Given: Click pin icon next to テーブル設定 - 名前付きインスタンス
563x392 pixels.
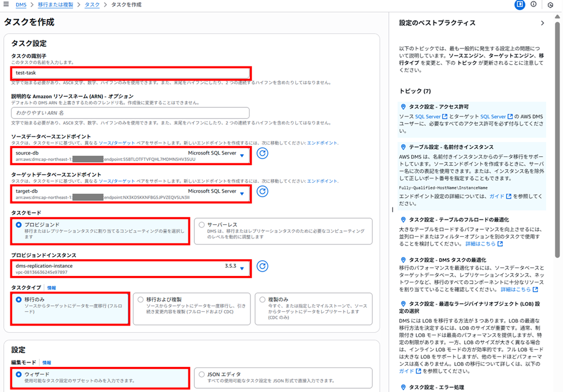Looking at the screenshot, I should point(403,147).
